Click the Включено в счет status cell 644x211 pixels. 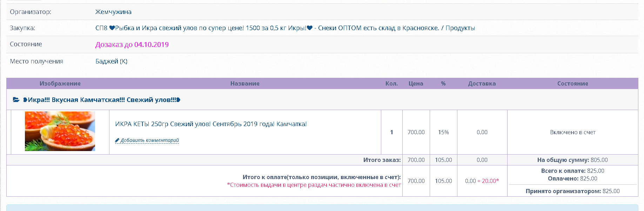click(x=572, y=132)
